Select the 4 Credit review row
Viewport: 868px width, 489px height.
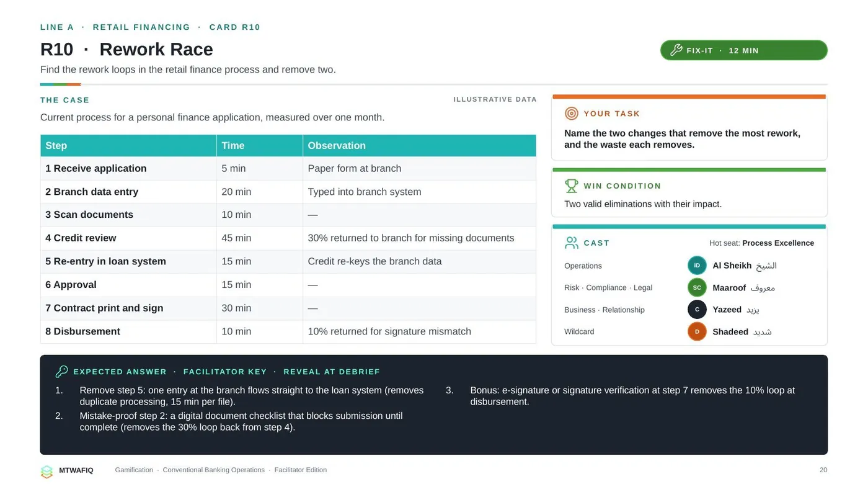click(x=288, y=238)
